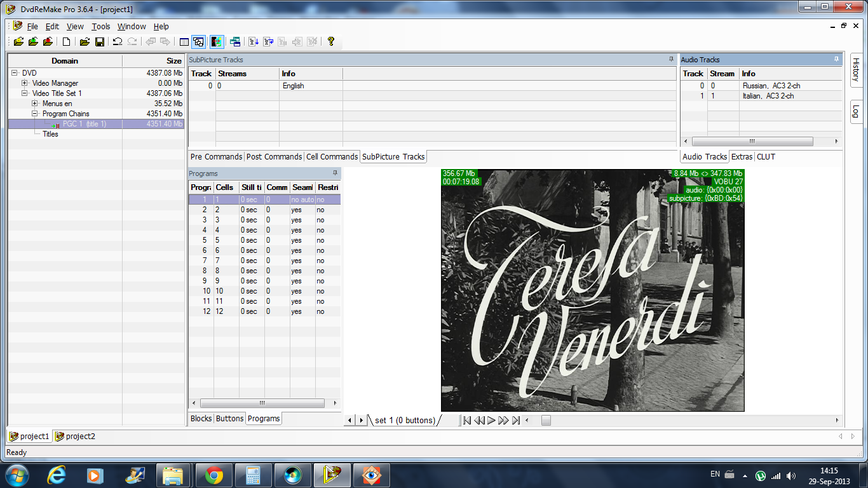Viewport: 868px width, 488px height.
Task: Fast forward the video preview
Action: pyautogui.click(x=503, y=420)
